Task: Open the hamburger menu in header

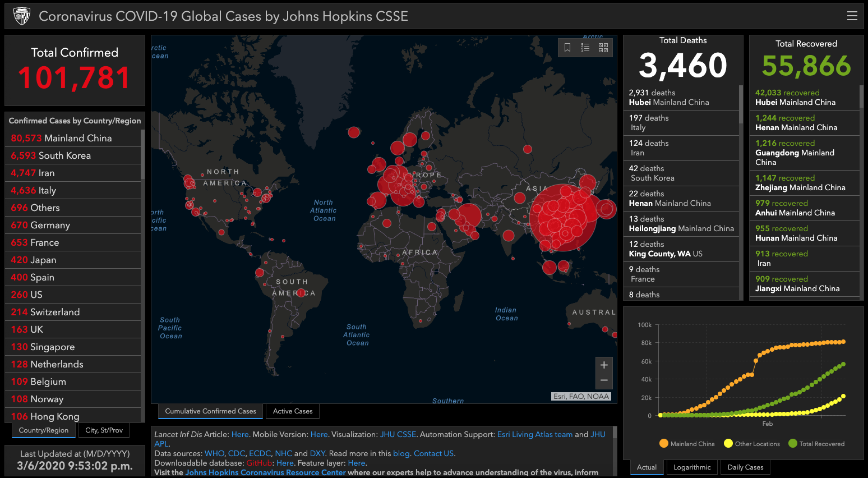Action: 852,16
